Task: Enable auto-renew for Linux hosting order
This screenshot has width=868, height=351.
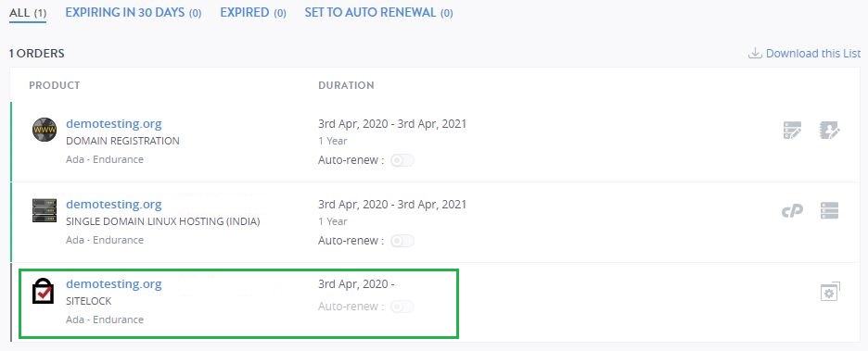Action: [x=402, y=241]
